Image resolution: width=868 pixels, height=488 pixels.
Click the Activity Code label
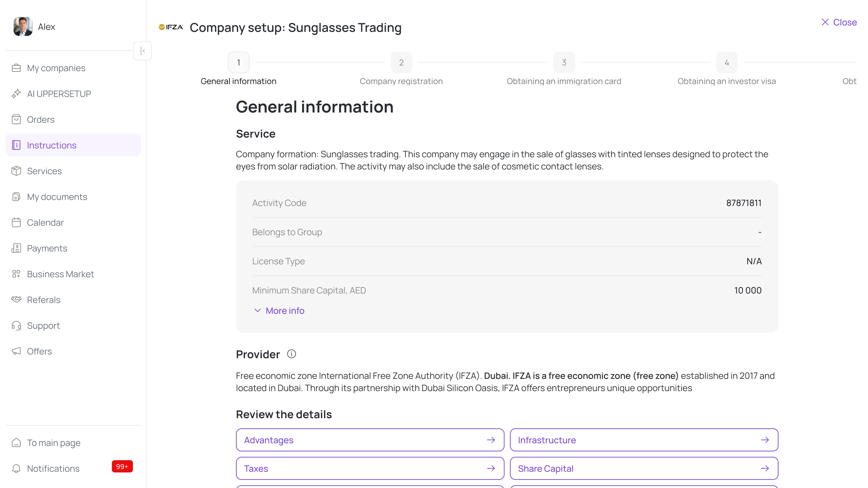[279, 203]
